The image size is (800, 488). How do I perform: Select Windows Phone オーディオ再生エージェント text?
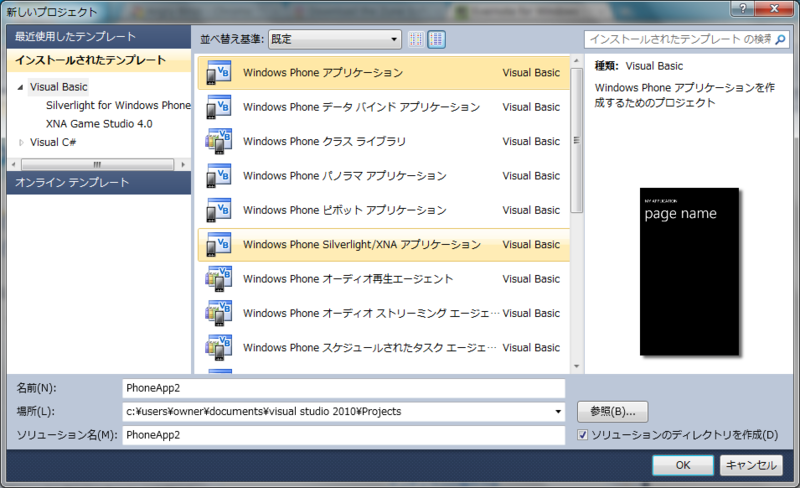click(x=348, y=279)
